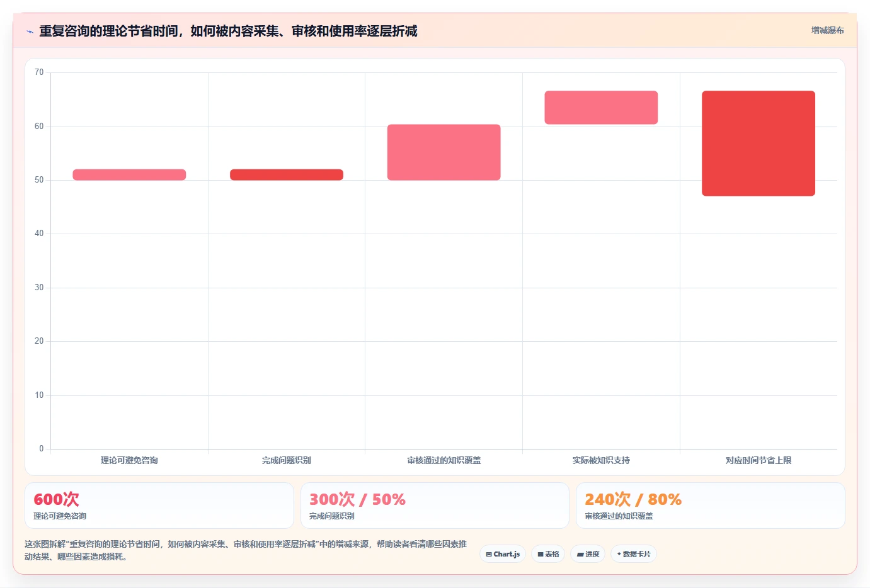Select the 表格 chip
Screen dimensions: 870x588
click(548, 554)
